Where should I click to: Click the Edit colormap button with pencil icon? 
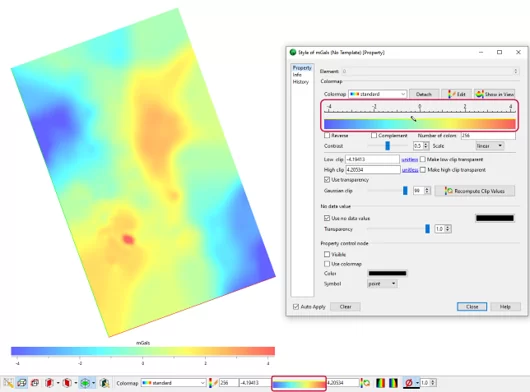457,94
